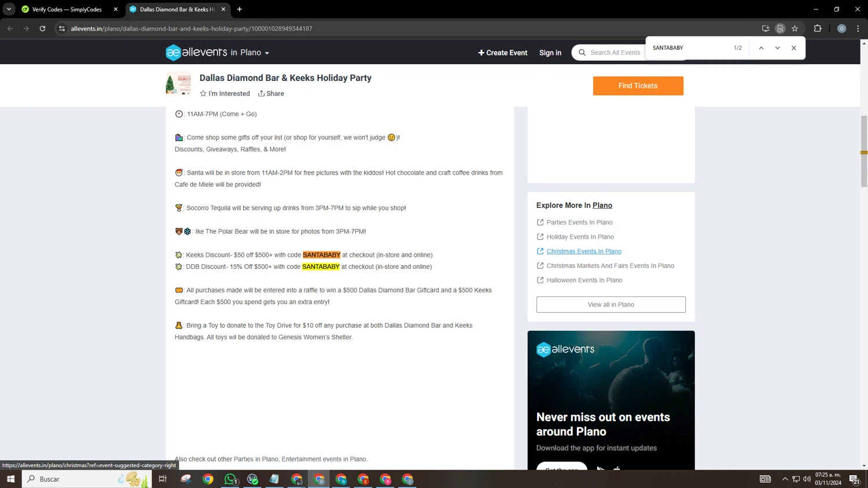Mark I'm Interested star

tap(225, 94)
